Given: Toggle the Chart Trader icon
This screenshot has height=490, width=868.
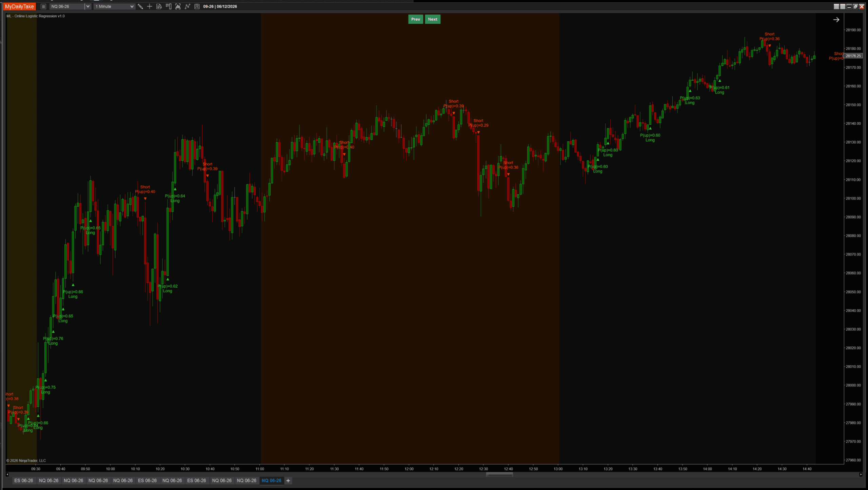Looking at the screenshot, I should coord(169,6).
